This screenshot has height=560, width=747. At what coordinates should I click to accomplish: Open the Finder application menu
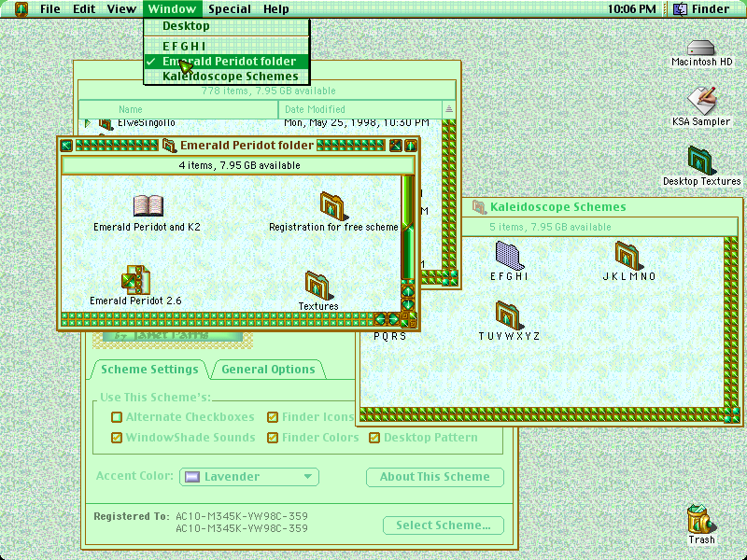[703, 9]
